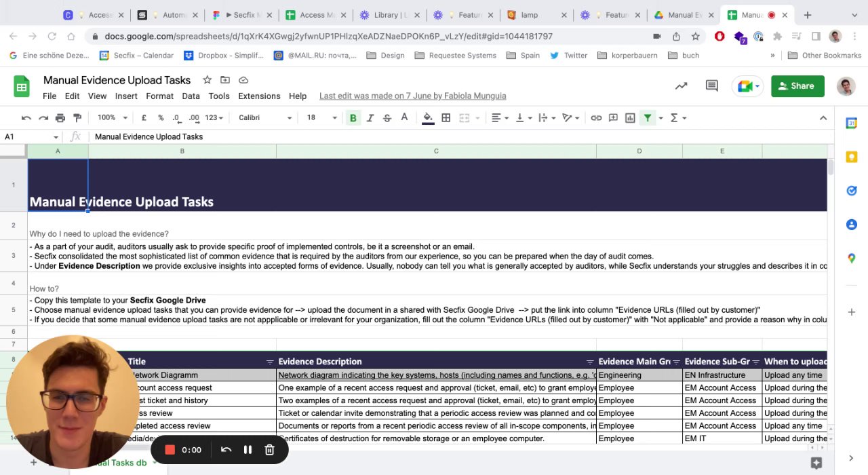This screenshot has width=868, height=475.
Task: Open zoom level dropdown 100%
Action: coord(112,118)
